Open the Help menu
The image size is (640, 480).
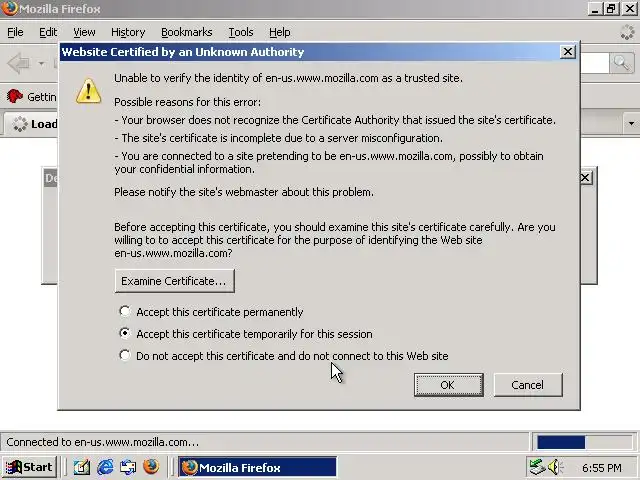click(x=280, y=32)
